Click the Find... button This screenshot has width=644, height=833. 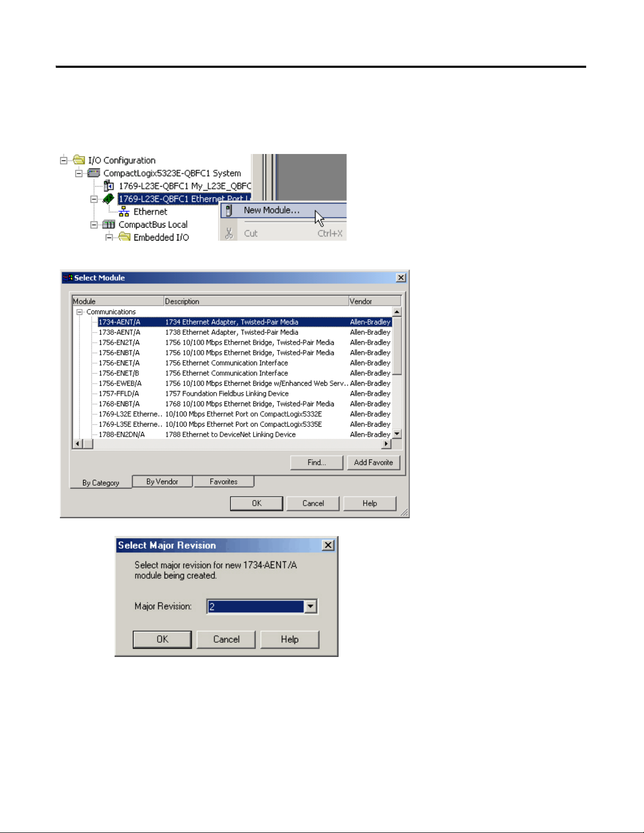click(x=316, y=462)
